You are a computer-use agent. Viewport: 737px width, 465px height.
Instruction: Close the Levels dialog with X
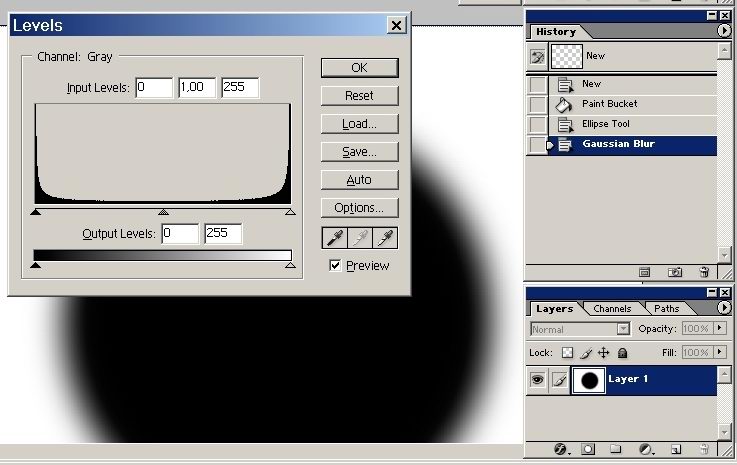point(396,25)
